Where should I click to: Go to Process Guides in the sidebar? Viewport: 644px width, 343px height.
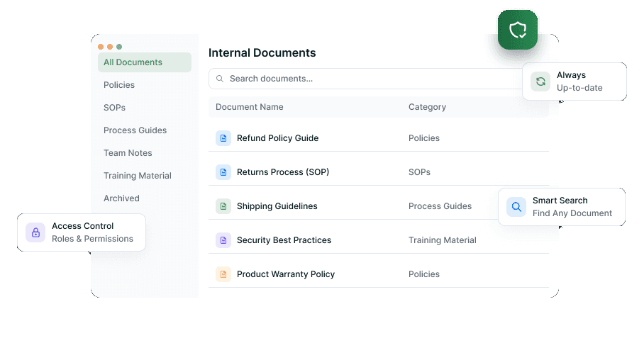pos(135,130)
